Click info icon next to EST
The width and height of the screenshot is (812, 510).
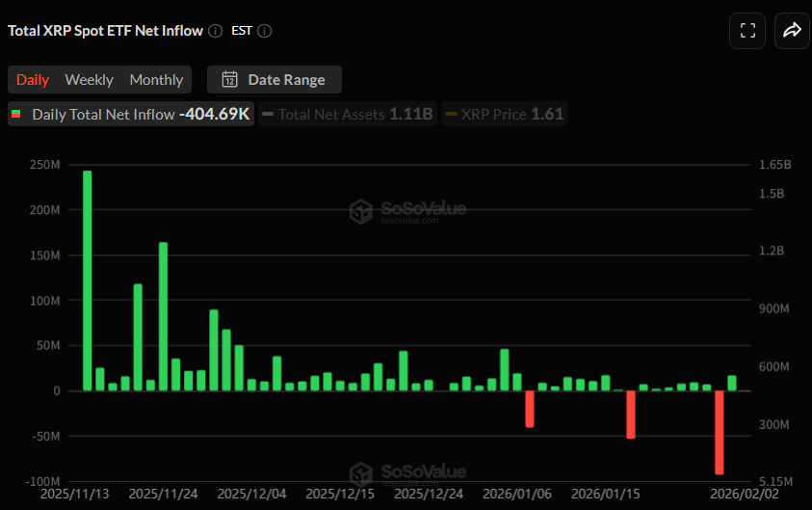pos(265,31)
